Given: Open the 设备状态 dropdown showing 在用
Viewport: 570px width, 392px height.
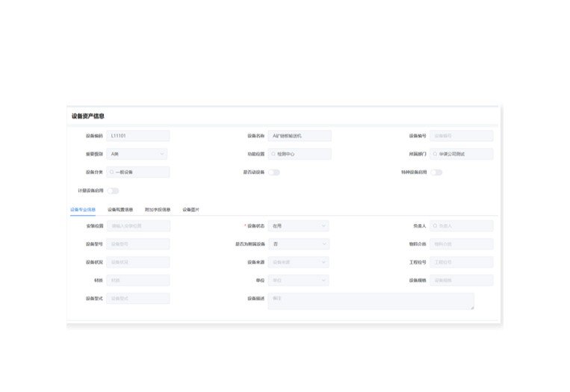Looking at the screenshot, I should coord(299,226).
